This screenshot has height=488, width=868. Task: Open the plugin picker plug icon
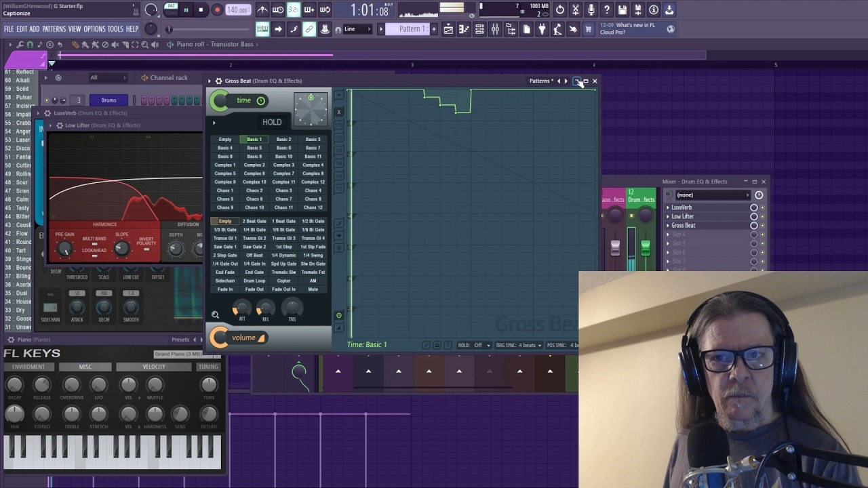(542, 29)
